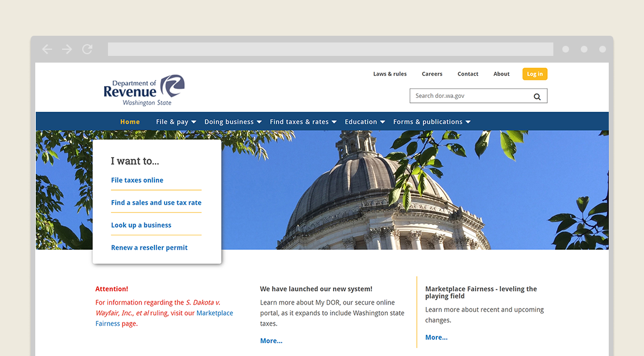
Task: Expand the Education menu
Action: coord(365,122)
